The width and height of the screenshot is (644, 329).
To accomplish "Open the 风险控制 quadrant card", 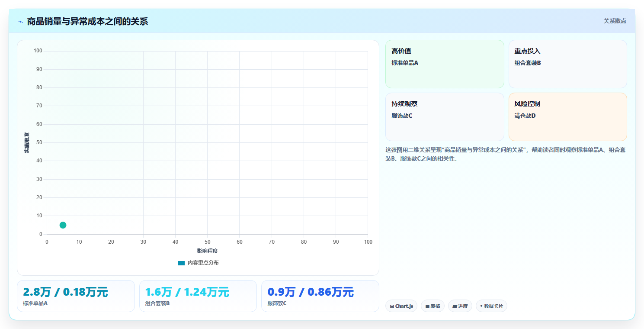I will [x=568, y=117].
